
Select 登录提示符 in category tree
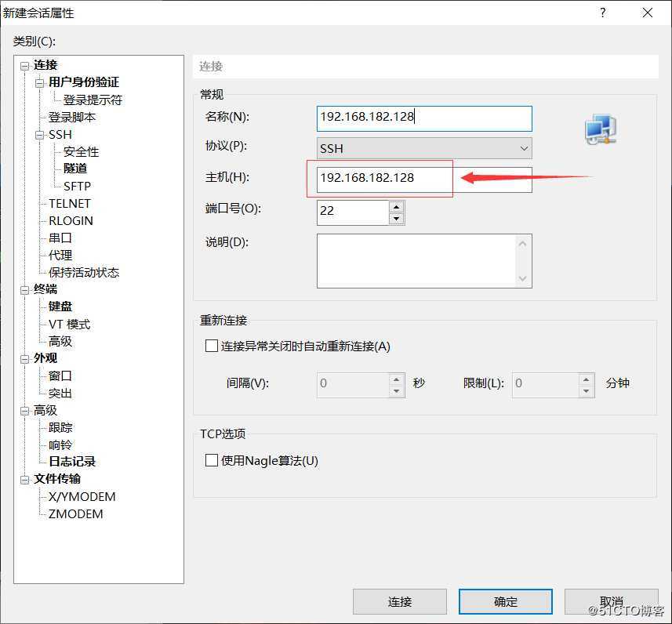tap(93, 100)
